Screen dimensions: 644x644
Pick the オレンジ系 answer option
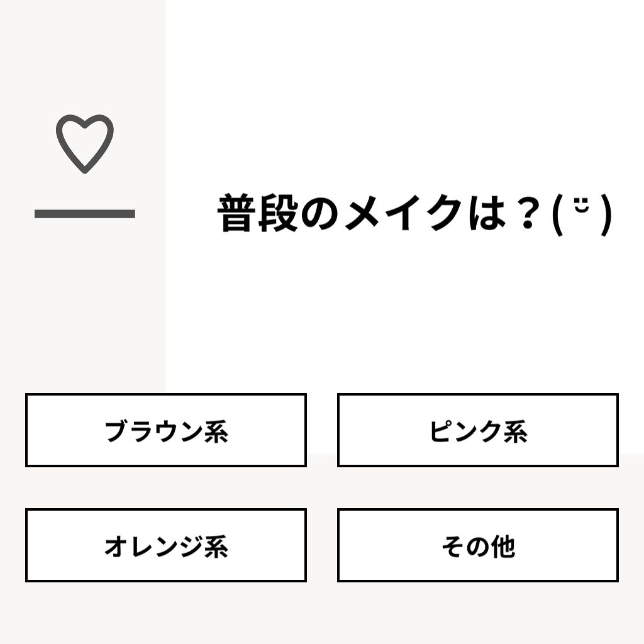click(x=166, y=546)
